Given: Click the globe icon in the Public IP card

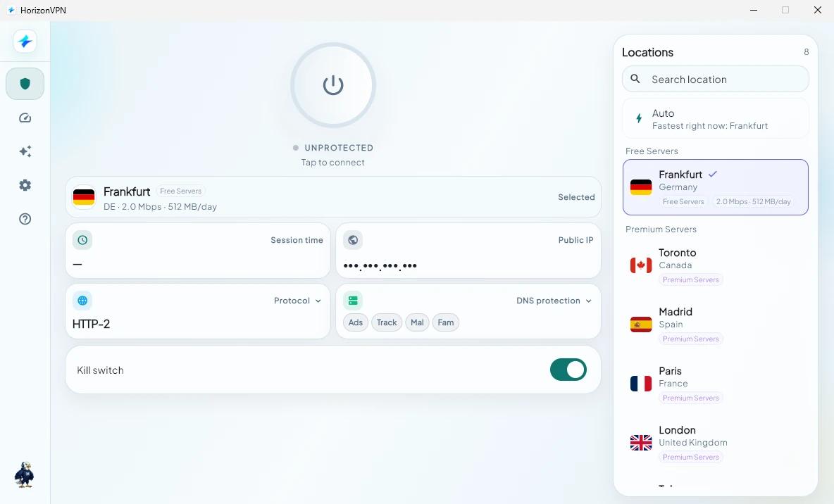Looking at the screenshot, I should 353,240.
